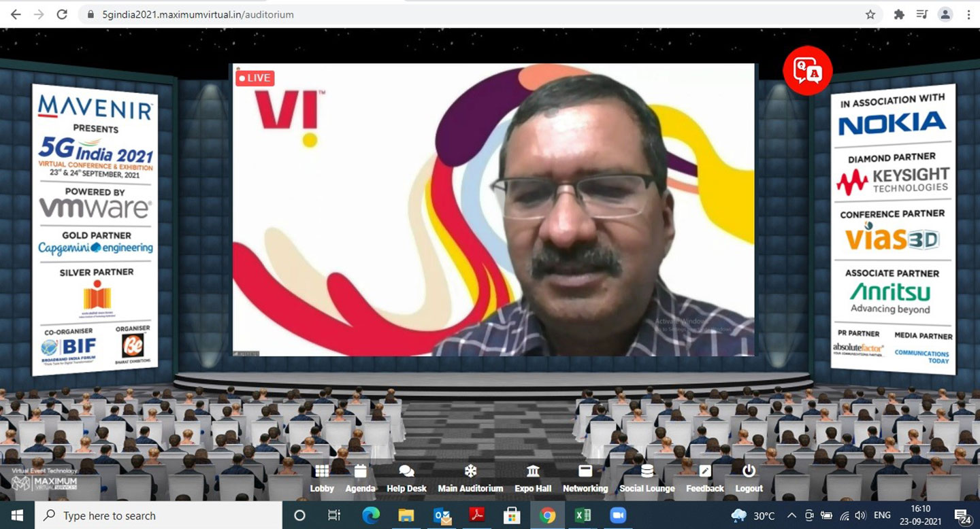This screenshot has width=980, height=529.
Task: Open Adobe Acrobat from the taskbar
Action: click(x=477, y=515)
